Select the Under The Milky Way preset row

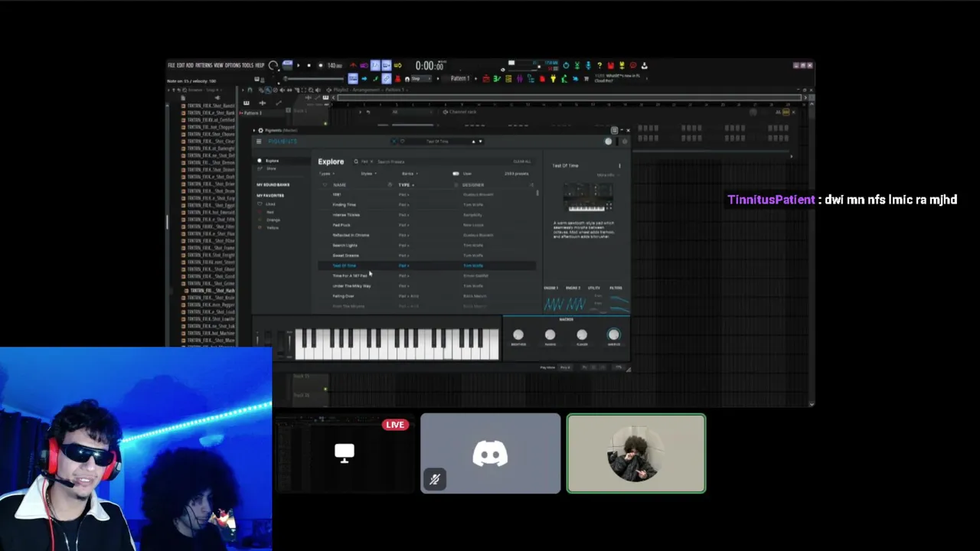tap(427, 285)
